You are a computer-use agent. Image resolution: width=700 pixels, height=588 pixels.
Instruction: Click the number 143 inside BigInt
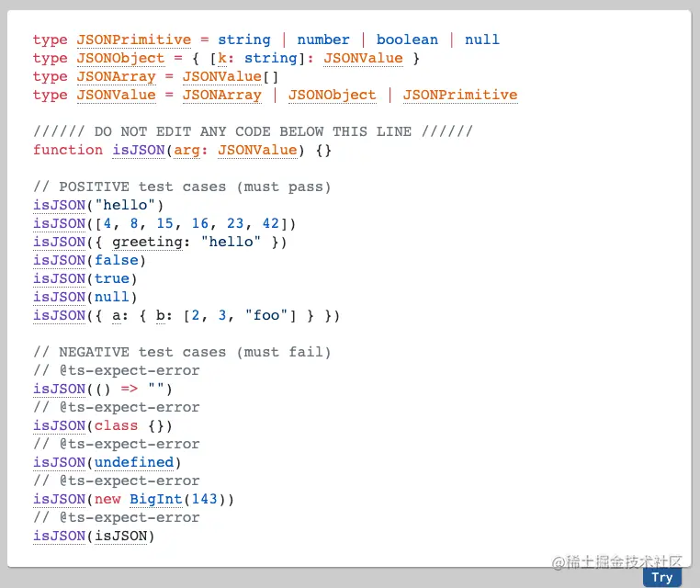click(204, 499)
